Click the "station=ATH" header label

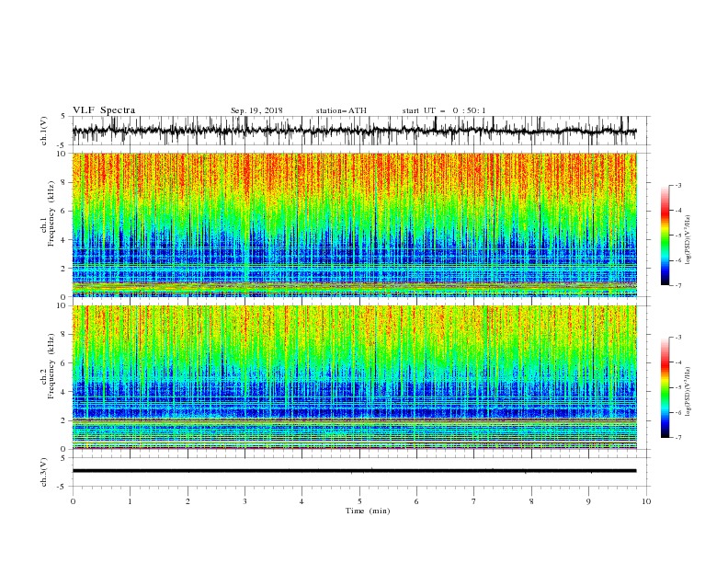pos(341,110)
